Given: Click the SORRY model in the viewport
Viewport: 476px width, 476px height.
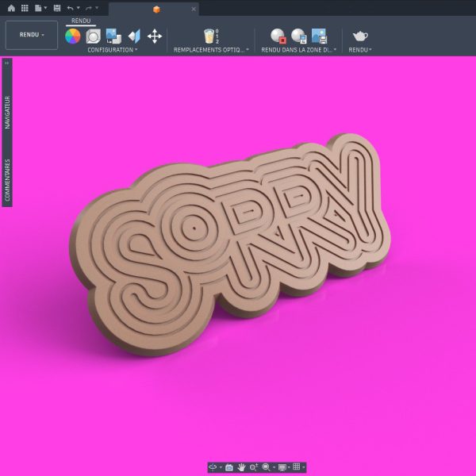Looking at the screenshot, I should click(x=230, y=244).
